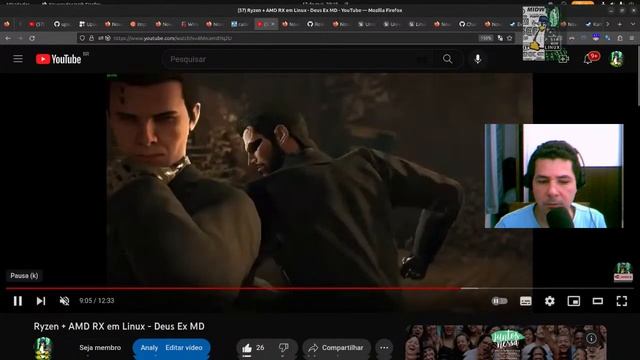Enable theater mode in the player
The width and height of the screenshot is (640, 360).
(598, 301)
